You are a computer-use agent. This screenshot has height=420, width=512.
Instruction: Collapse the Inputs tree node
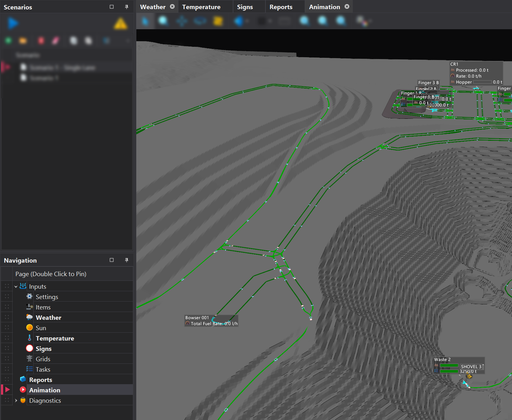tap(16, 286)
